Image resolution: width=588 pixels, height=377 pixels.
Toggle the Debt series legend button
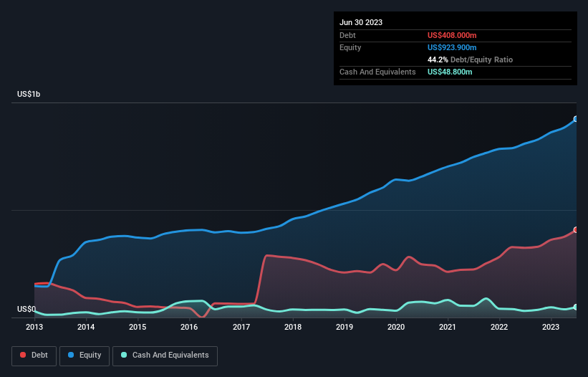click(34, 355)
